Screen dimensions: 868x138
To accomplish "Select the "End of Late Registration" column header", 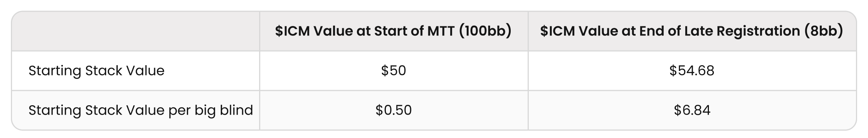I will pos(692,31).
